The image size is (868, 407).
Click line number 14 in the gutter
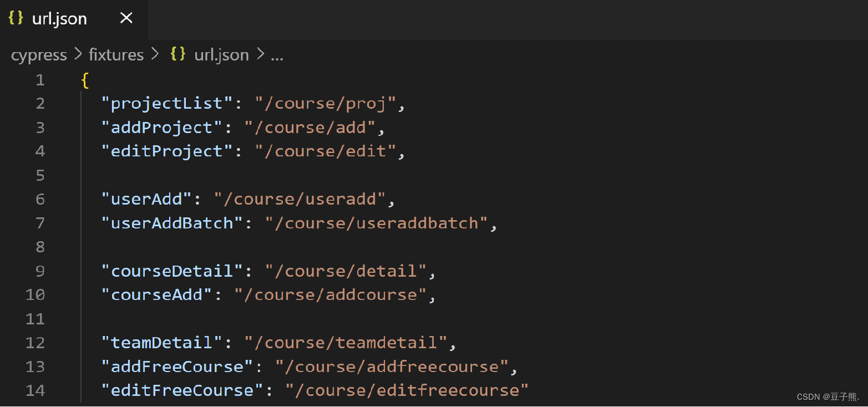point(35,390)
